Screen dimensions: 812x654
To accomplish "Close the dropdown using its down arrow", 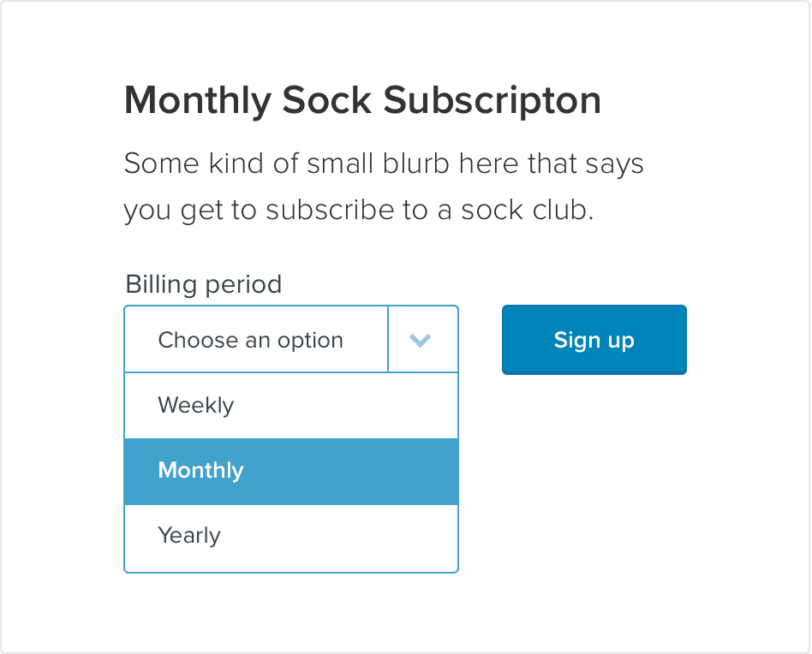I will pyautogui.click(x=420, y=341).
